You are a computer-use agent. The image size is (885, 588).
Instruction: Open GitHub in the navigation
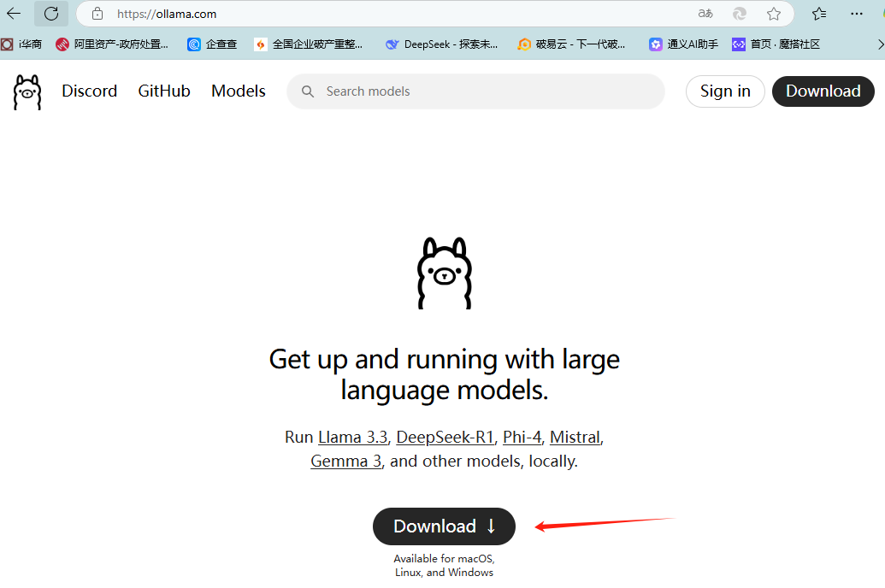coord(164,91)
